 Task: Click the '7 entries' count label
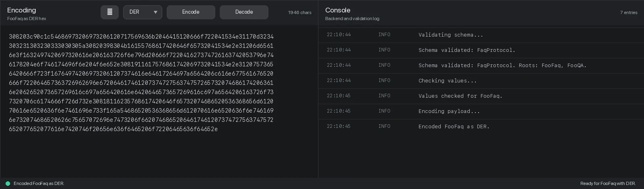click(629, 12)
